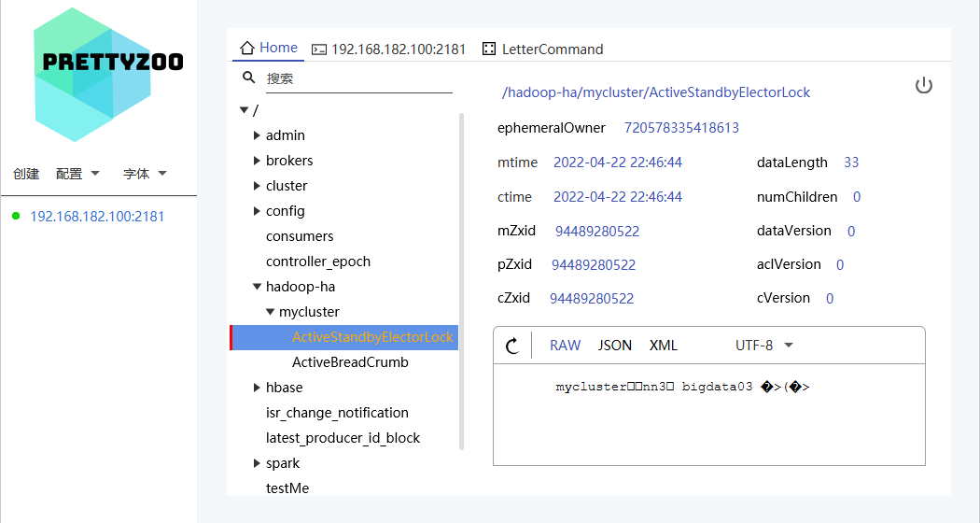Click the tree vertical scrollbar
This screenshot has height=523, width=980.
pos(461,281)
